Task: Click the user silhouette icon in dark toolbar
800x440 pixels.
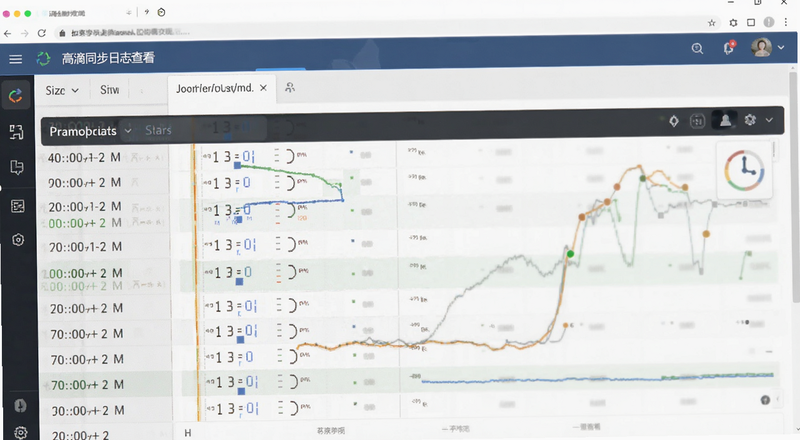Action: pyautogui.click(x=724, y=120)
